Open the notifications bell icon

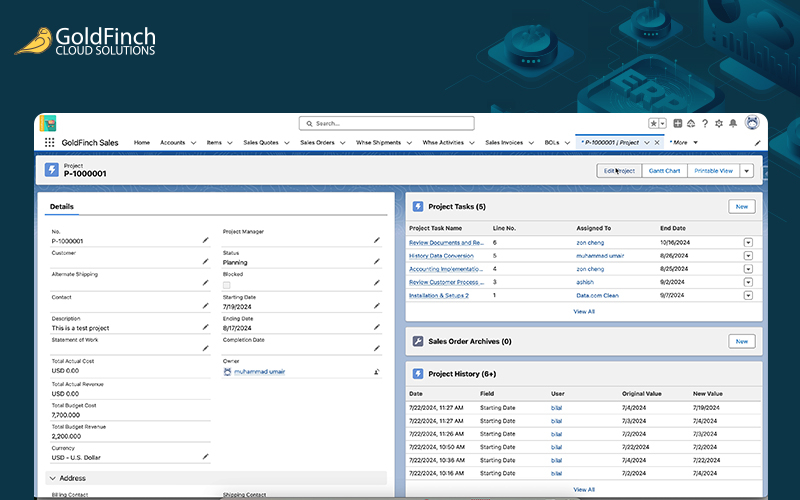point(733,123)
